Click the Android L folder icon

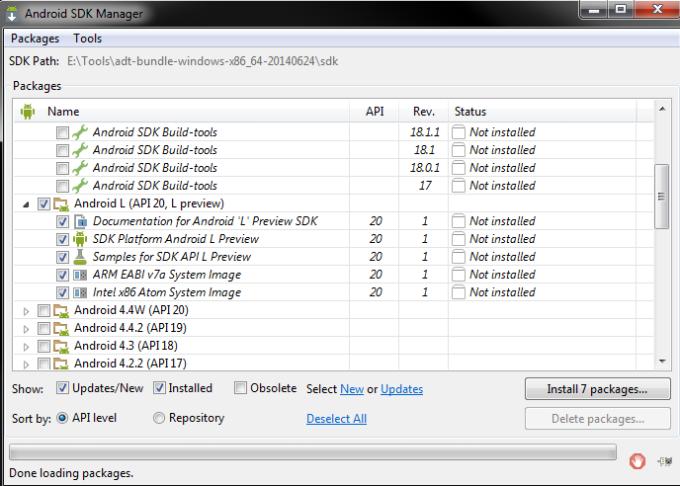pos(61,204)
